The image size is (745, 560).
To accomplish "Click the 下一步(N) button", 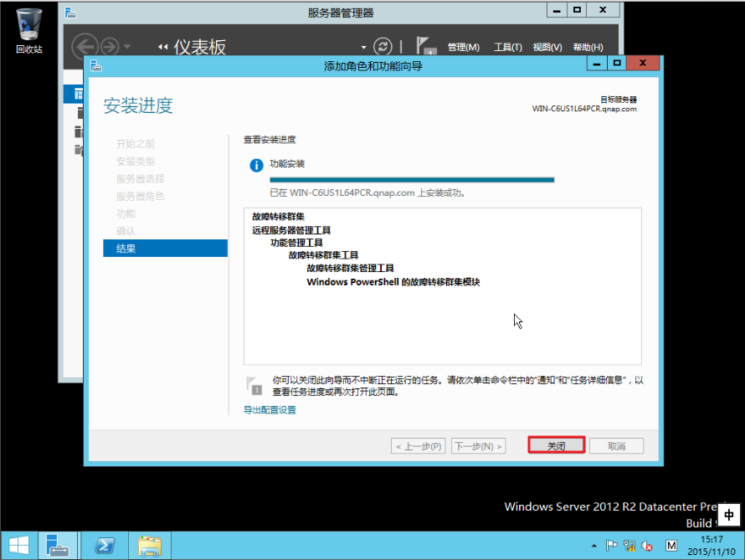I will tap(478, 445).
